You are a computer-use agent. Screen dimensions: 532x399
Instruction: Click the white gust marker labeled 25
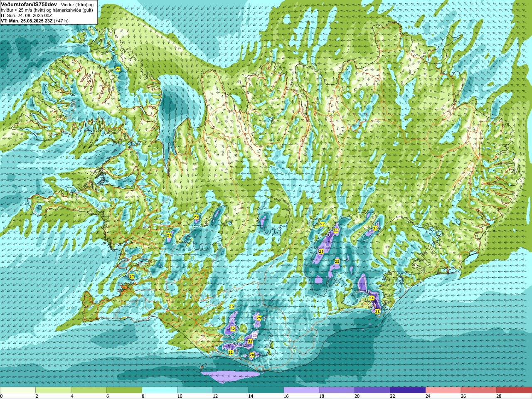[255, 335]
